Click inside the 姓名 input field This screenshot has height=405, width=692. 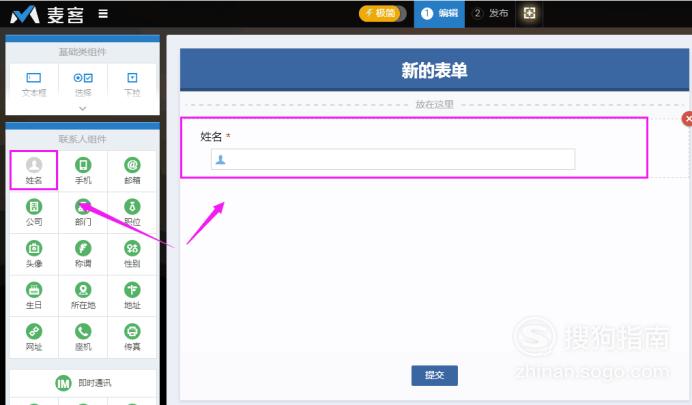click(x=393, y=159)
